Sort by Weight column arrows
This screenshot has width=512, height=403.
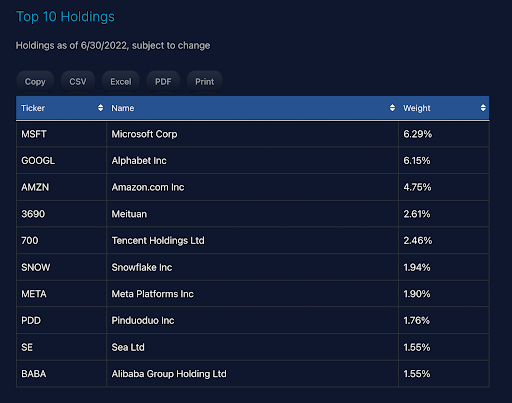point(483,108)
